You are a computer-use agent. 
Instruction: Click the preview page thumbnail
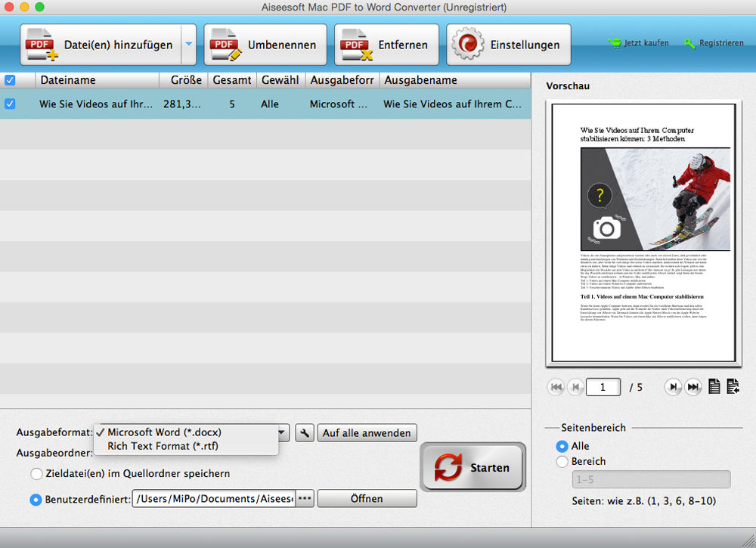point(643,233)
